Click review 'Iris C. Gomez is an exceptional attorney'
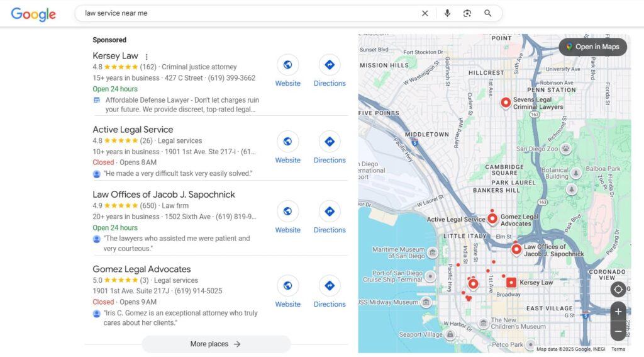 coord(180,318)
